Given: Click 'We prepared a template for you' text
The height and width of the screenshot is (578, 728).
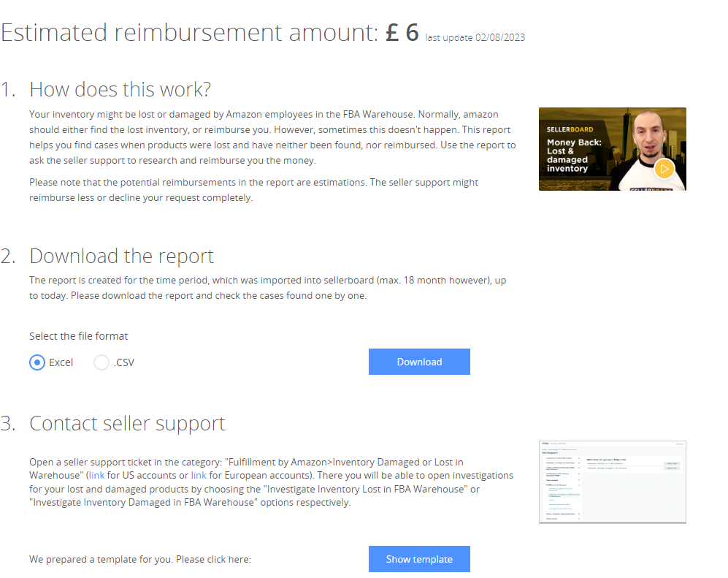Looking at the screenshot, I should [139, 559].
